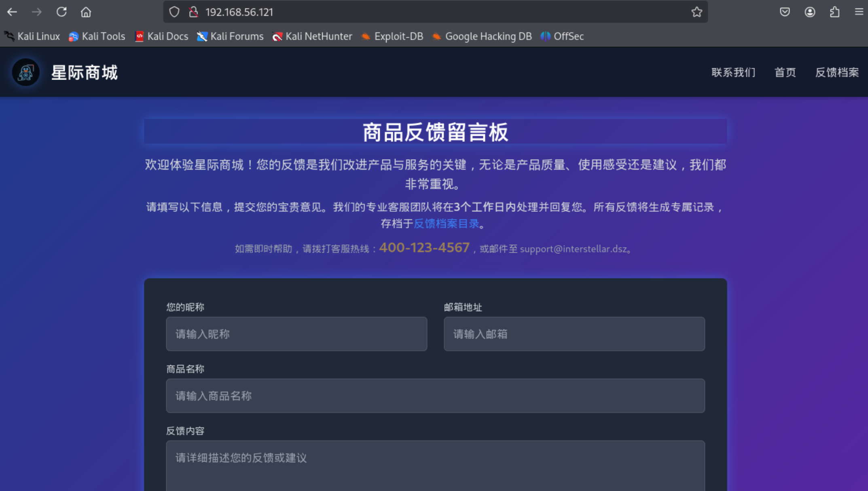Click into the 请输入邮箱 email field
The width and height of the screenshot is (868, 491).
click(x=574, y=334)
